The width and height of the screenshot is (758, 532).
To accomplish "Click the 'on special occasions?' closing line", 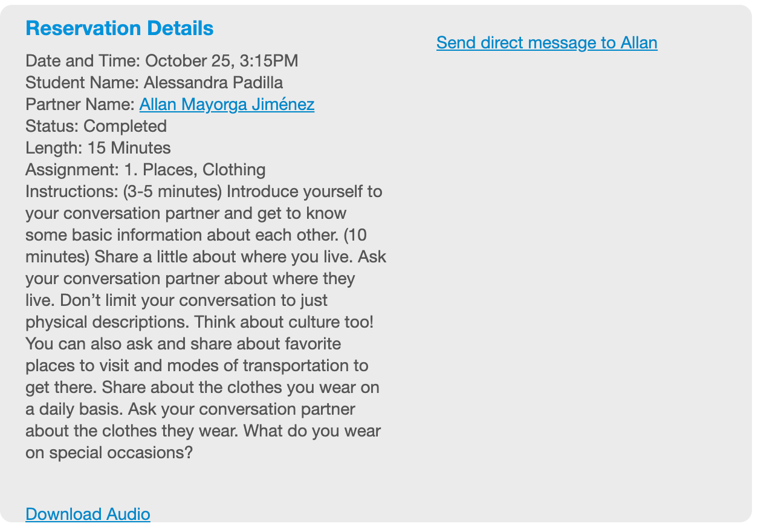I will [x=109, y=453].
